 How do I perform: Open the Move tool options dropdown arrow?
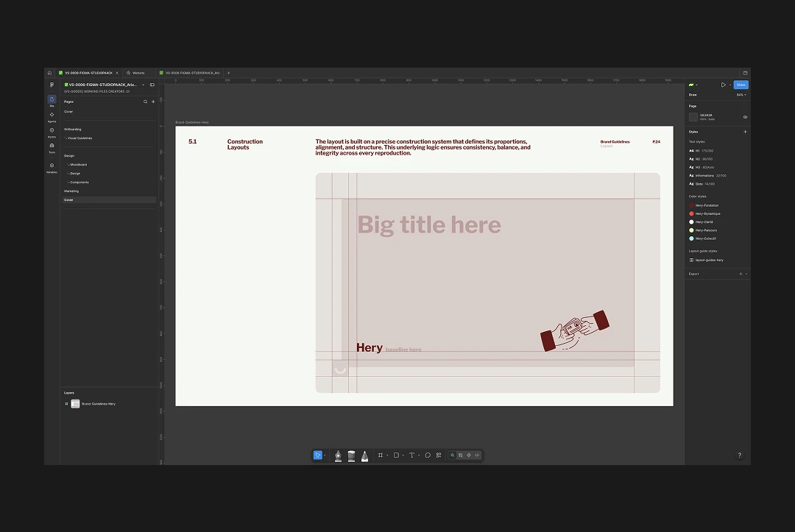click(x=325, y=455)
